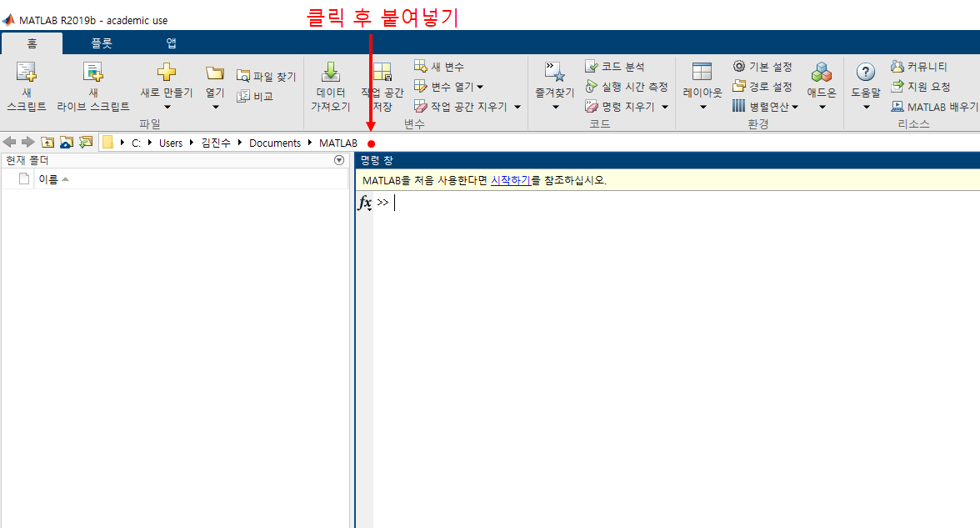Expand the 레이아웃 dropdown arrow
Viewport: 980px width, 528px height.
(702, 107)
